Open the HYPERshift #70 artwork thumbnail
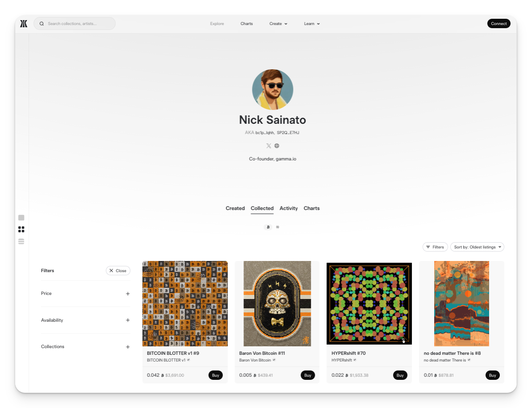Viewport: 532px width, 408px height. [x=369, y=304]
